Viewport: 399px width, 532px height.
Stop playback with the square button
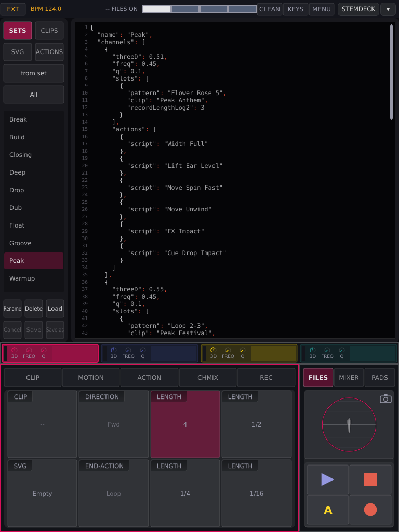(370, 480)
